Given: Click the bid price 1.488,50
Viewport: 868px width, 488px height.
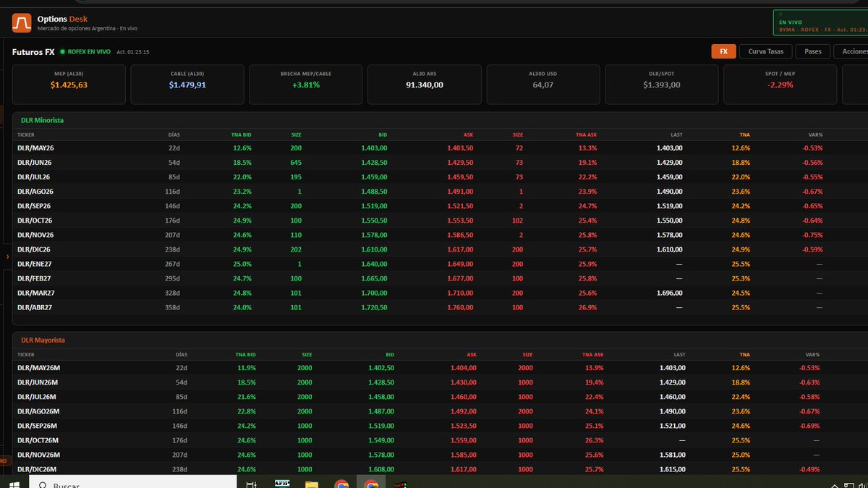Looking at the screenshot, I should click(374, 192).
